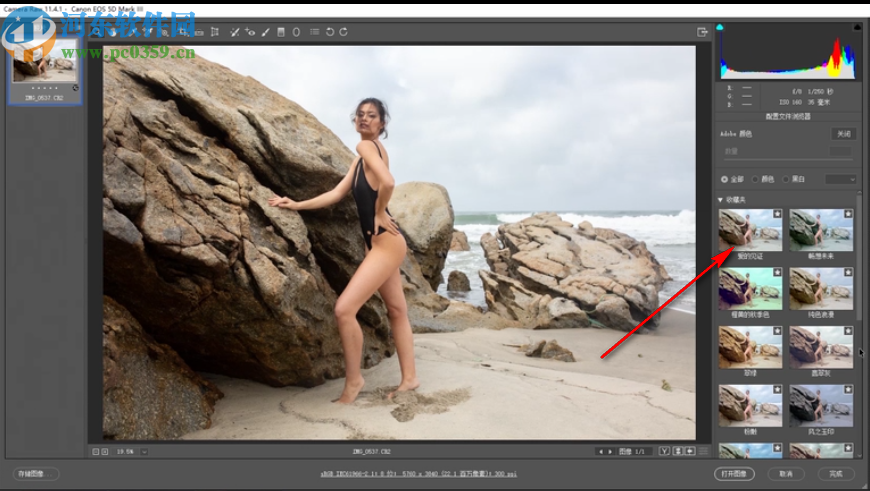
Task: Select the IMG_0537.CR2 filmstrip thumbnail
Action: [44, 70]
